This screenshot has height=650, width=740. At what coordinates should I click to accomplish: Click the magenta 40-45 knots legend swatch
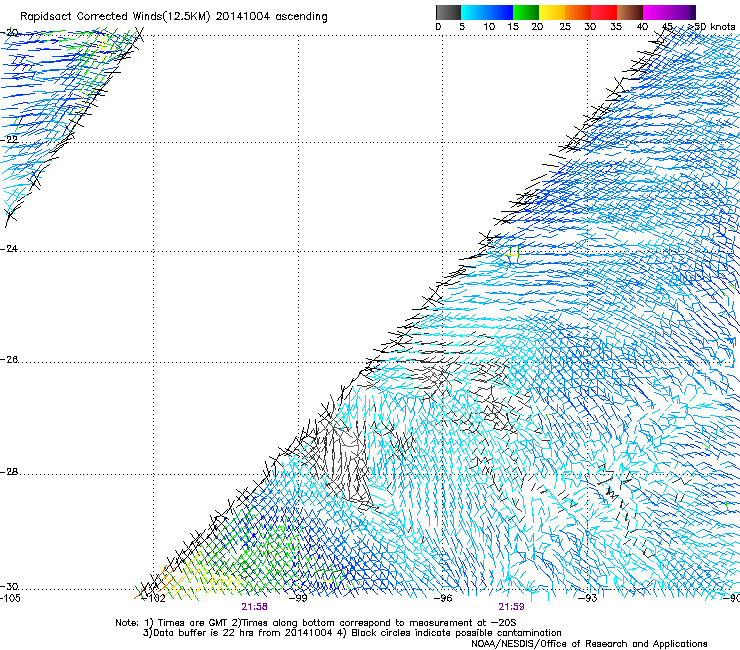pos(656,12)
